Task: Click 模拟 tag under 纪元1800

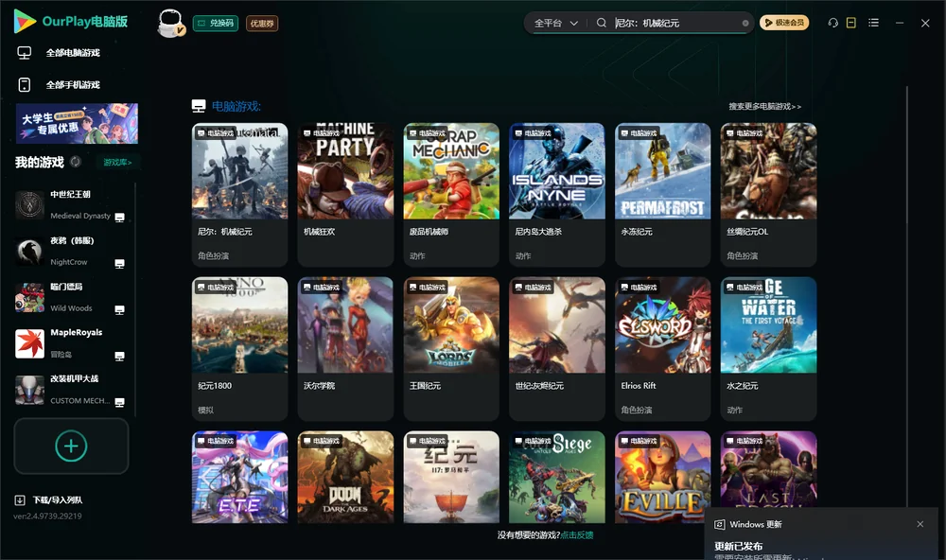Action: pyautogui.click(x=205, y=410)
